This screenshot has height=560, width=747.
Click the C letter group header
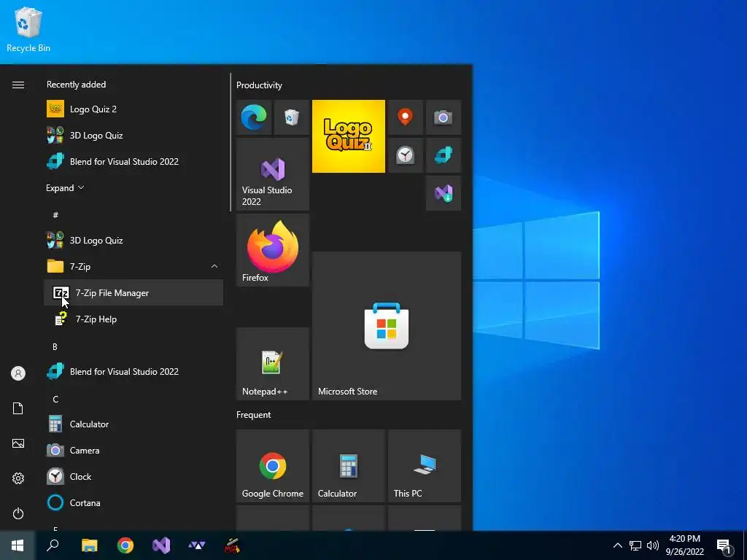(55, 399)
